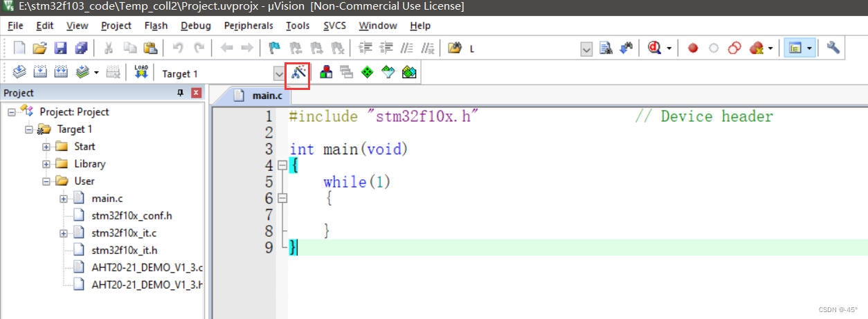
Task: Insert breakpoint using solid red circle icon
Action: pyautogui.click(x=693, y=48)
